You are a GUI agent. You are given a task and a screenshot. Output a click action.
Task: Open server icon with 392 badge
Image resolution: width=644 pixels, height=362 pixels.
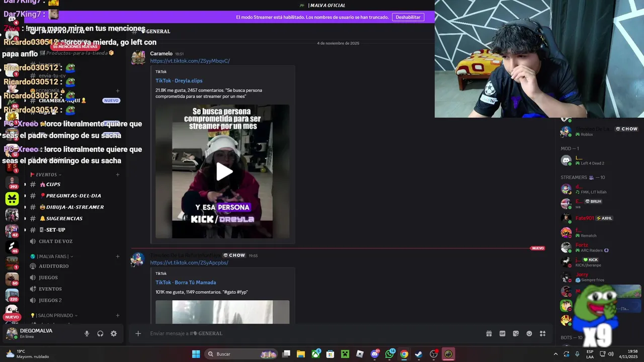coord(12,182)
